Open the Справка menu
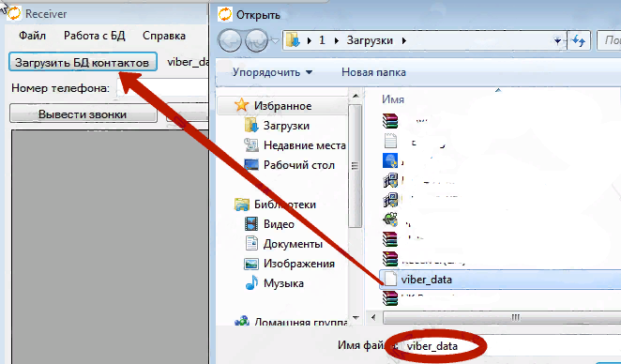The width and height of the screenshot is (621, 364). [164, 36]
